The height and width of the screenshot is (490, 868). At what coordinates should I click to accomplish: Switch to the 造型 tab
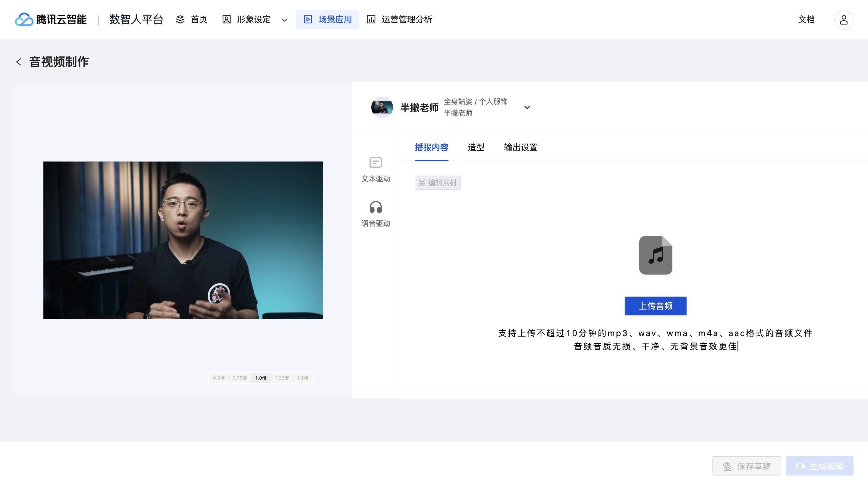coord(476,147)
